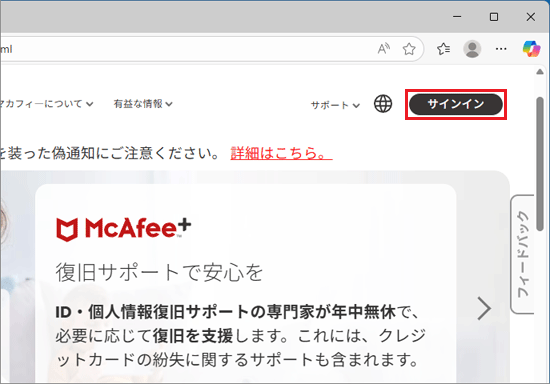Viewport: 550px width, 384px height.
Task: Open the browser profile avatar
Action: coord(472,49)
